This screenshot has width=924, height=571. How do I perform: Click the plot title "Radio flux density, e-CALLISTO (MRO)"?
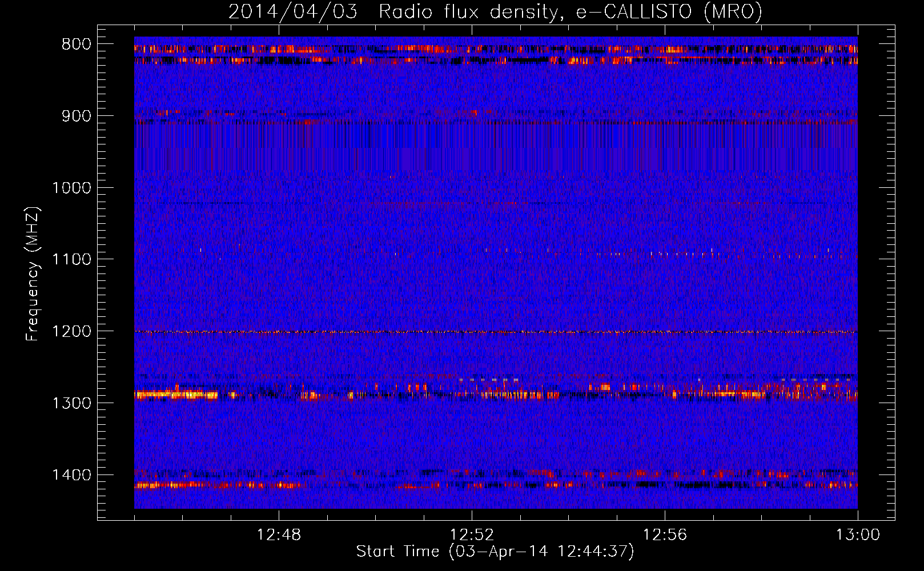[570, 11]
